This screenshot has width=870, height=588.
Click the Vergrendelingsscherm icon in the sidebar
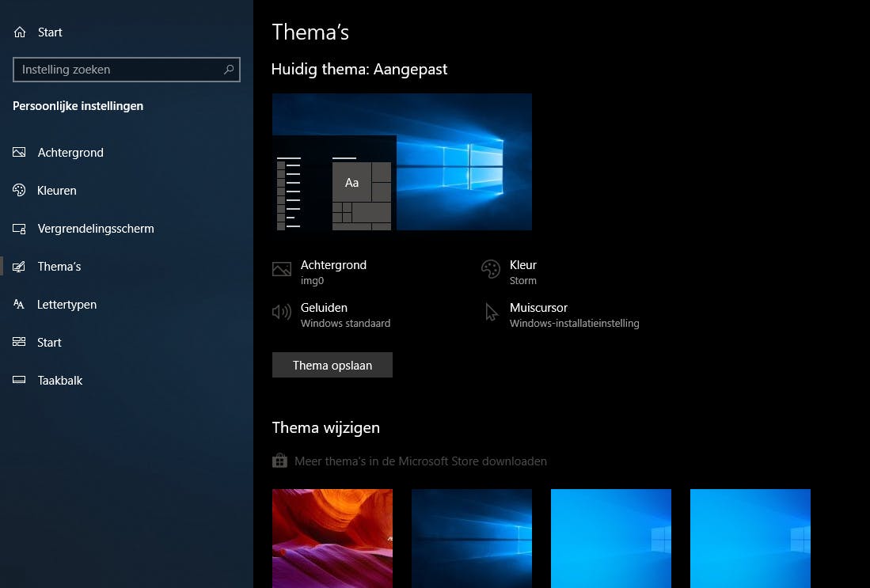click(20, 229)
